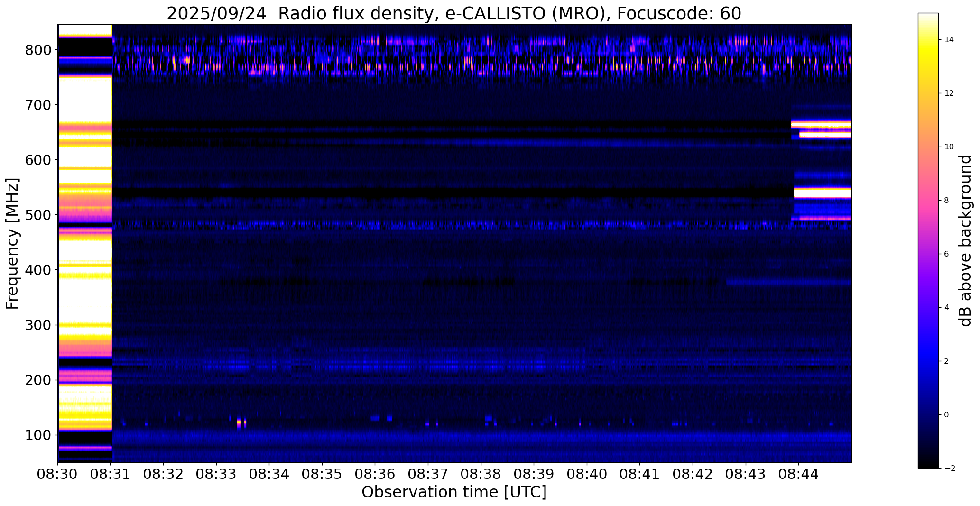980x506 pixels.
Task: Click the colorbar tick label 0
Action: coord(947,415)
